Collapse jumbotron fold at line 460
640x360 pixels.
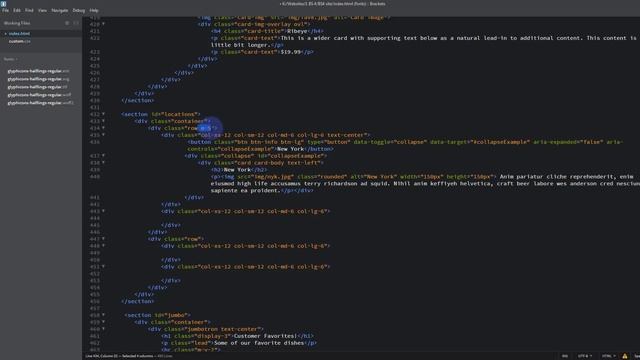point(103,329)
